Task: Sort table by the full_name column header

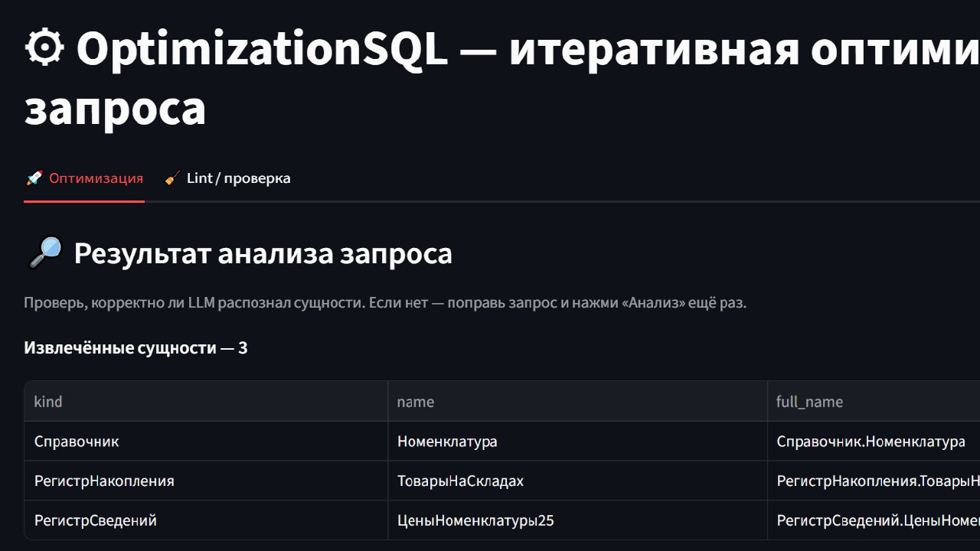Action: [874, 401]
